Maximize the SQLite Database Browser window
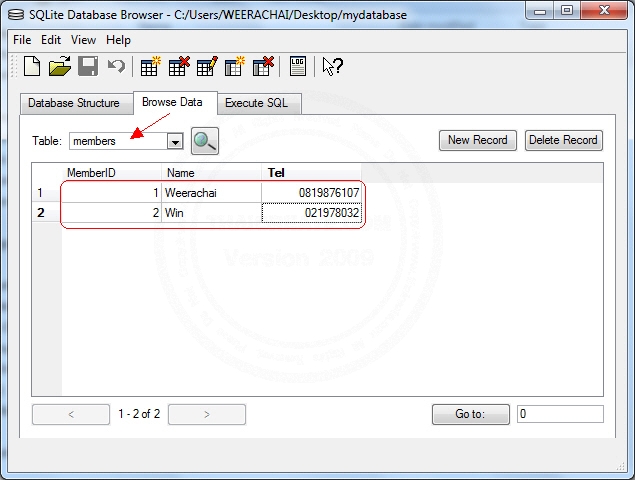The image size is (635, 480). pos(567,11)
